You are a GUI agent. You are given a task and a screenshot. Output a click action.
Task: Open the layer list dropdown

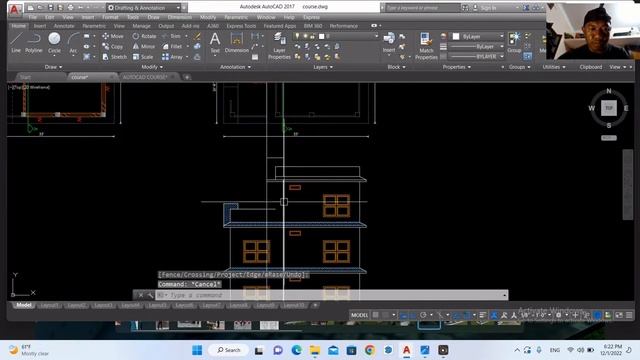[x=337, y=36]
